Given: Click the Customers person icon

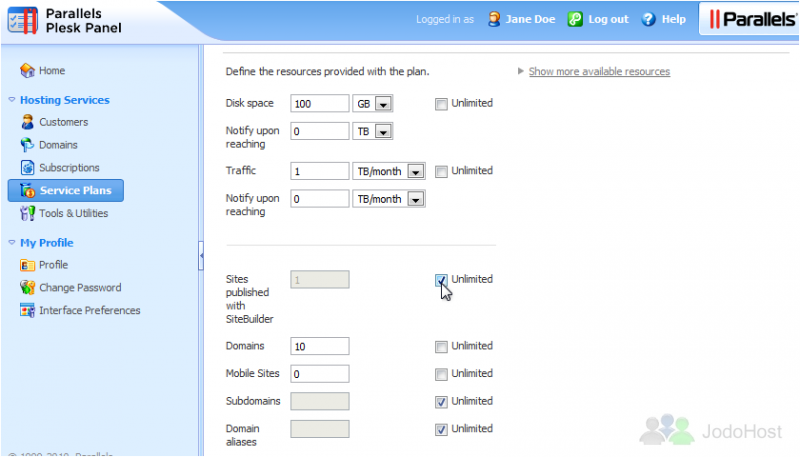Looking at the screenshot, I should [27, 122].
